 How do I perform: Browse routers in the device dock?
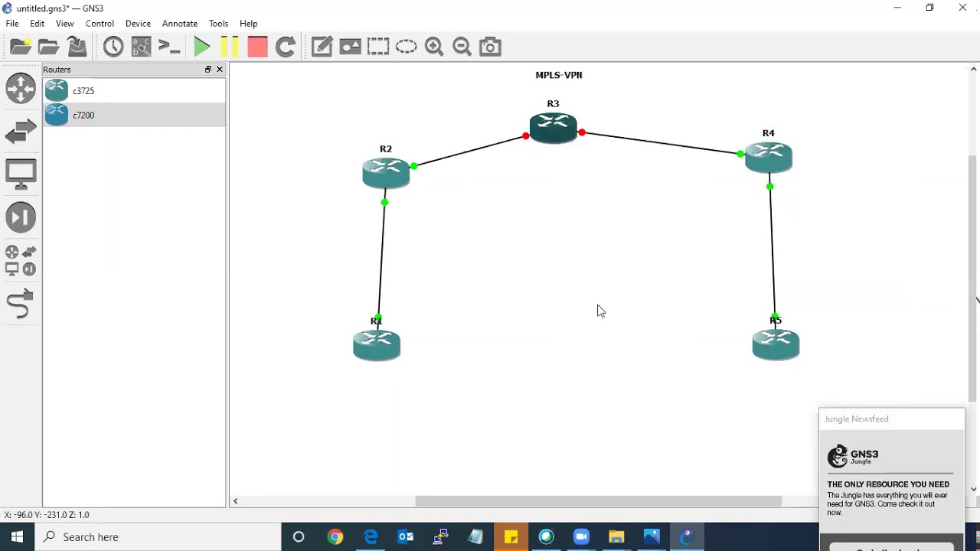point(21,88)
